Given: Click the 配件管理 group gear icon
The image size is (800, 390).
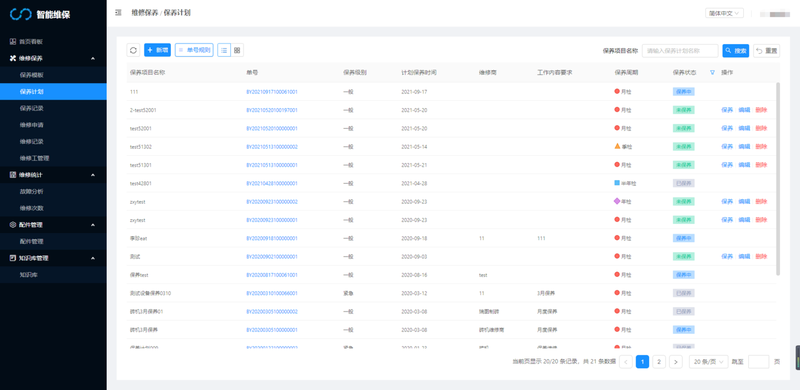Looking at the screenshot, I should pos(13,225).
